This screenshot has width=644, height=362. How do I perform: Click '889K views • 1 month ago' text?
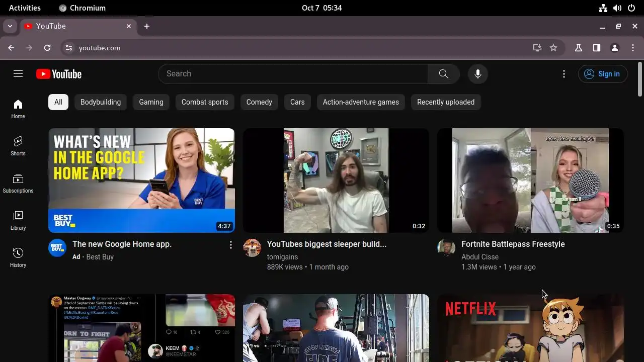(308, 267)
